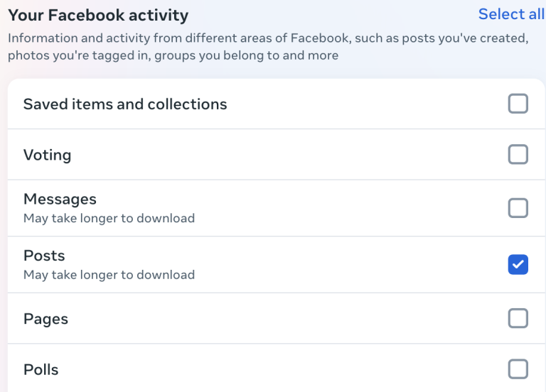This screenshot has height=392, width=546.
Task: Enable the Voting checkbox
Action: [518, 154]
